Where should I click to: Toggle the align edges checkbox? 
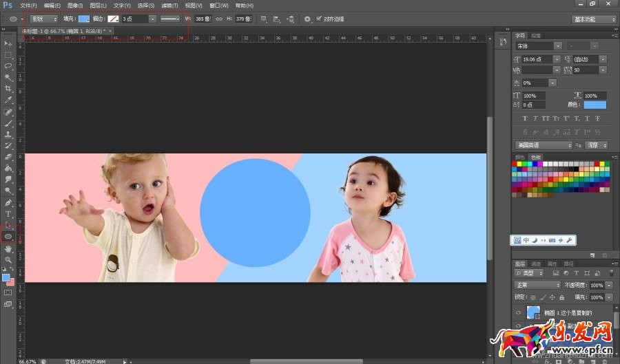[x=319, y=19]
